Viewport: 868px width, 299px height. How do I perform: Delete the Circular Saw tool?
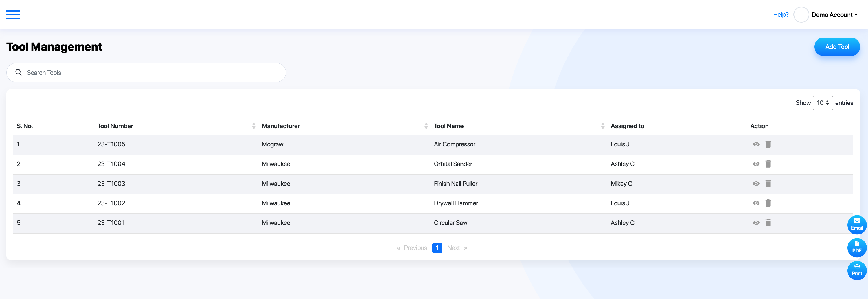(768, 223)
